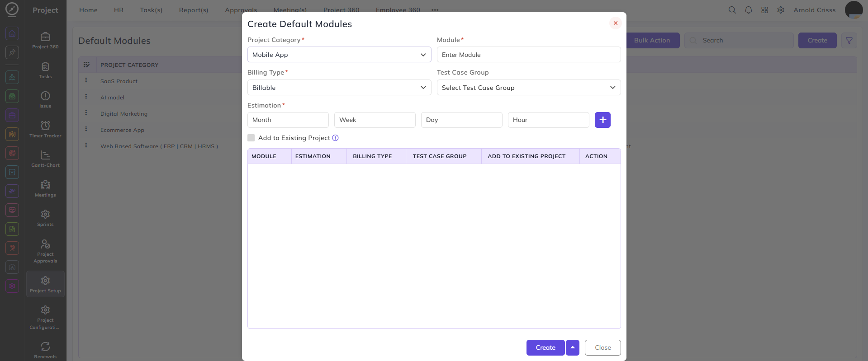Click SaaS Product row text
This screenshot has height=361, width=868.
tap(119, 81)
